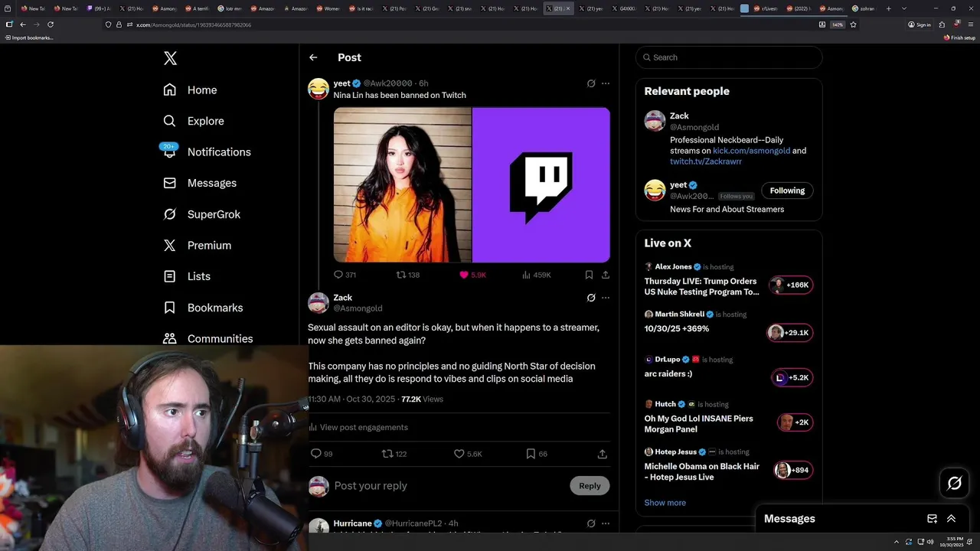Screen dimensions: 980x551
Task: Like Zack's post showing 5.6K
Action: pos(468,454)
